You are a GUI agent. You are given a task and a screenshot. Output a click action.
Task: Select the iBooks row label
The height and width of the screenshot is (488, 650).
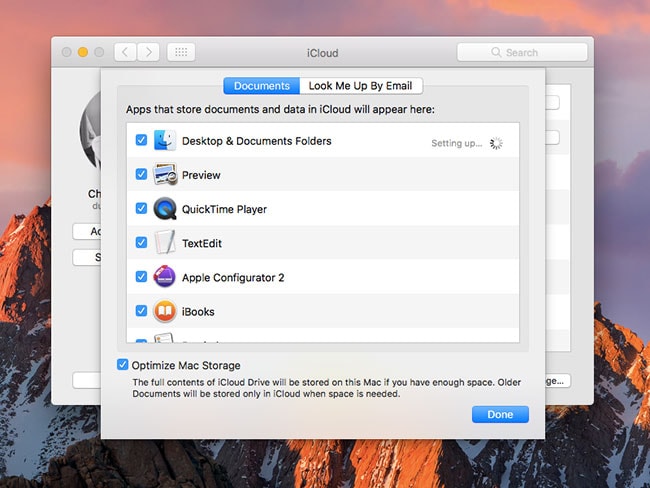tap(198, 311)
